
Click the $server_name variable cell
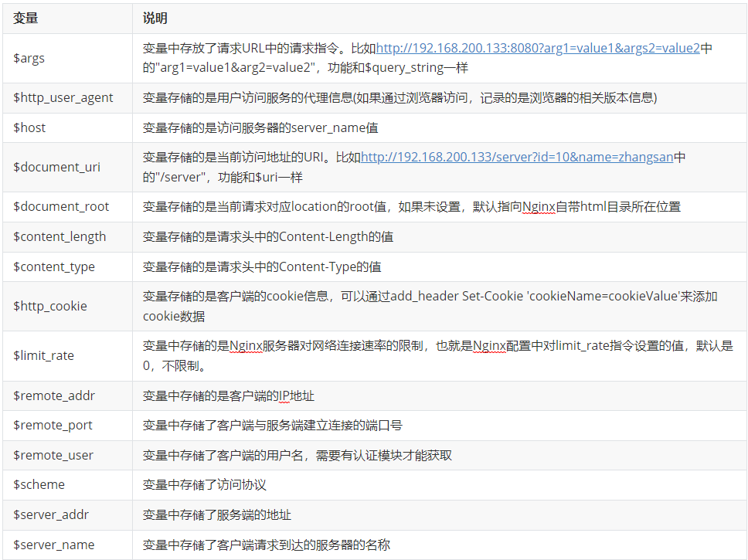coord(53,545)
